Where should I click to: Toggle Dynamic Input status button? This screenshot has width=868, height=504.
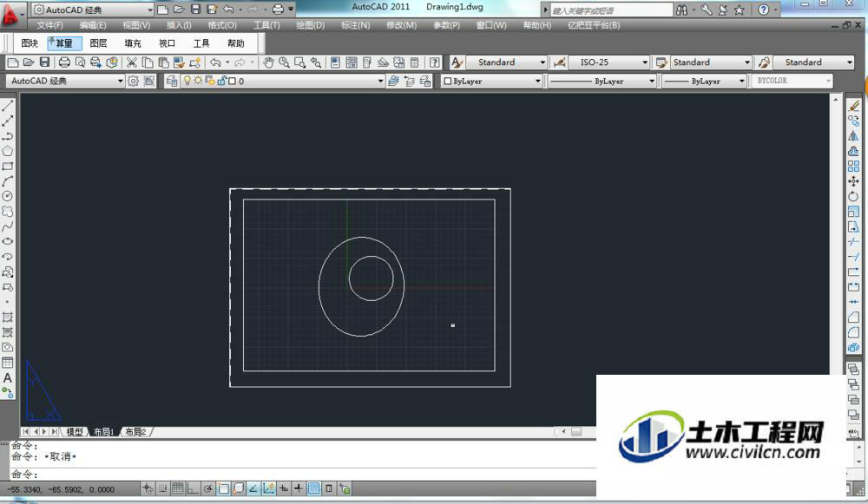click(x=284, y=488)
